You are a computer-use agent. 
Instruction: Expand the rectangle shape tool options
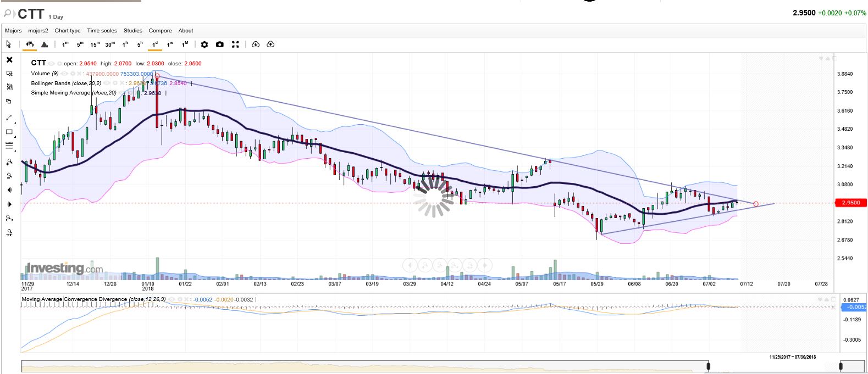pos(15,136)
